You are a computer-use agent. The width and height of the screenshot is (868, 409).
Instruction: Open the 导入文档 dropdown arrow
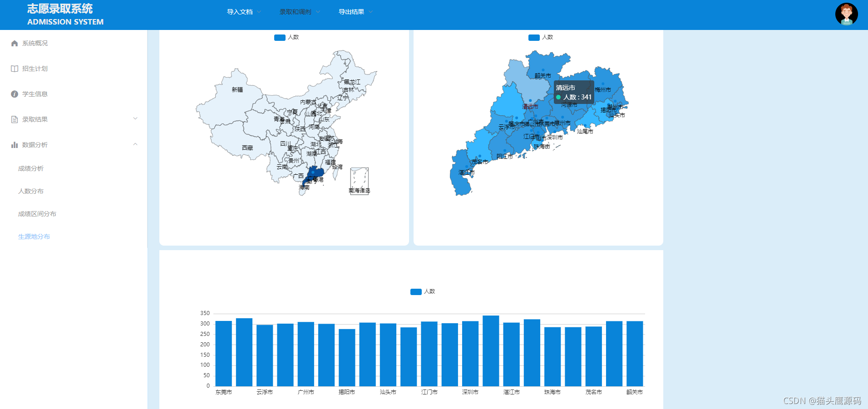coord(259,12)
